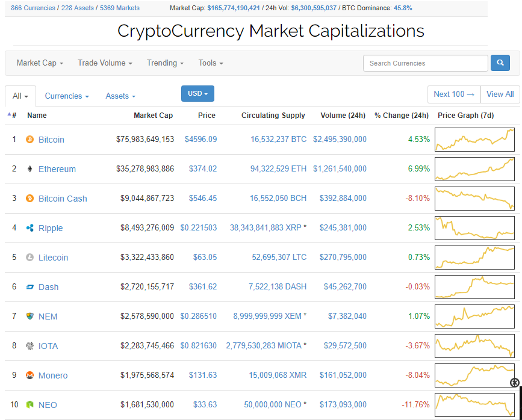Click the Ethereum logo icon
Image resolution: width=522 pixels, height=420 pixels.
tap(30, 169)
